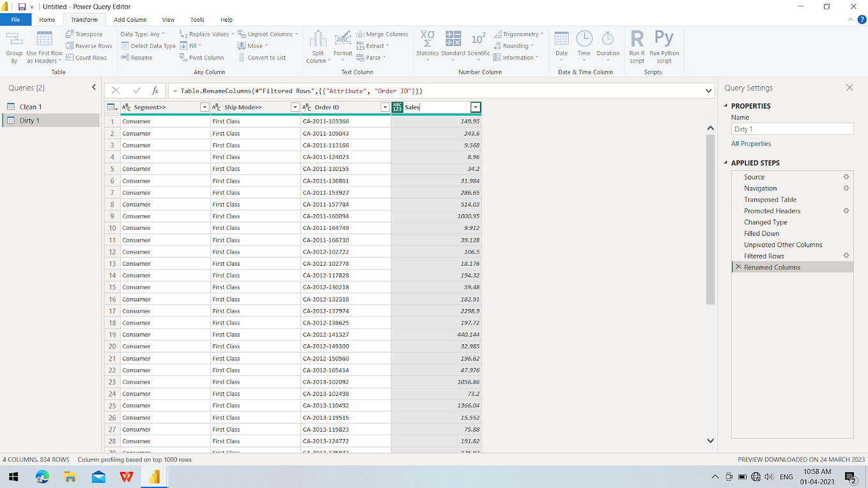868x488 pixels.
Task: Open the View menu
Action: pos(168,19)
